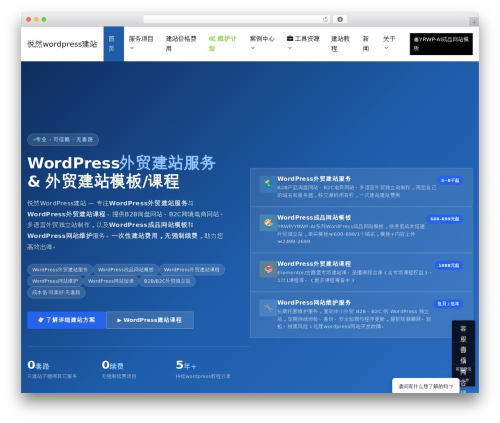The height and width of the screenshot is (423, 500).
Task: Reload the page with the browser refresh icon
Action: (325, 19)
